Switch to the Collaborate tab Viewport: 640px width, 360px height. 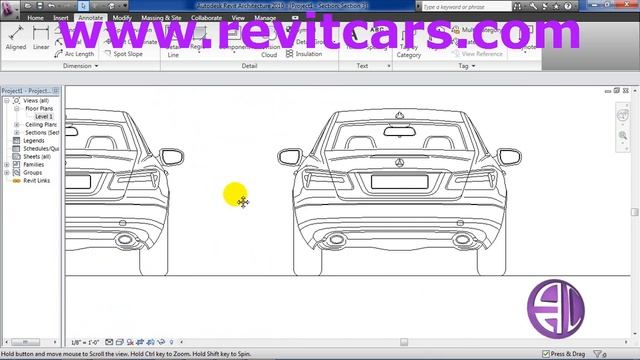207,18
